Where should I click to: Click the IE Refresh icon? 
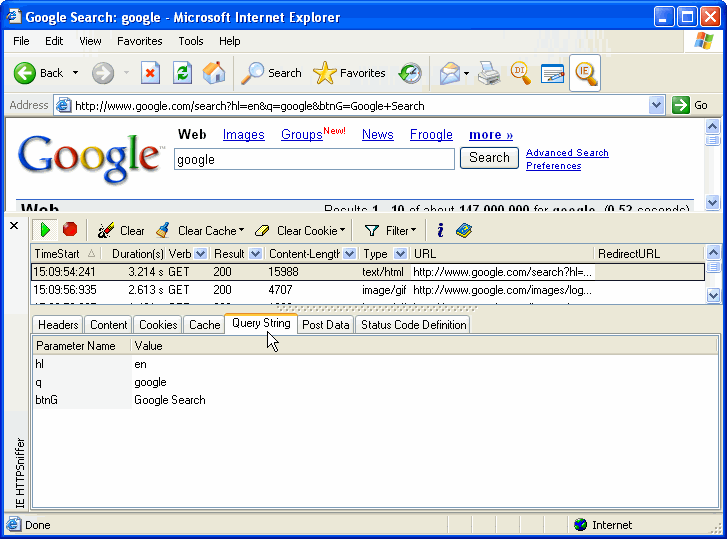click(182, 73)
